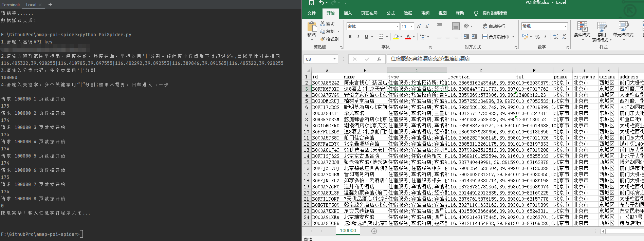Click the Copy (复制) button
The width and height of the screenshot is (644, 241).
point(328,31)
